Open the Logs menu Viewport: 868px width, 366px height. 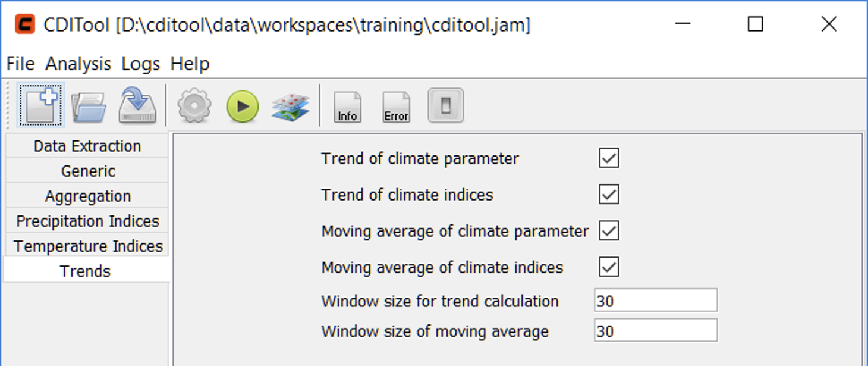(x=140, y=64)
